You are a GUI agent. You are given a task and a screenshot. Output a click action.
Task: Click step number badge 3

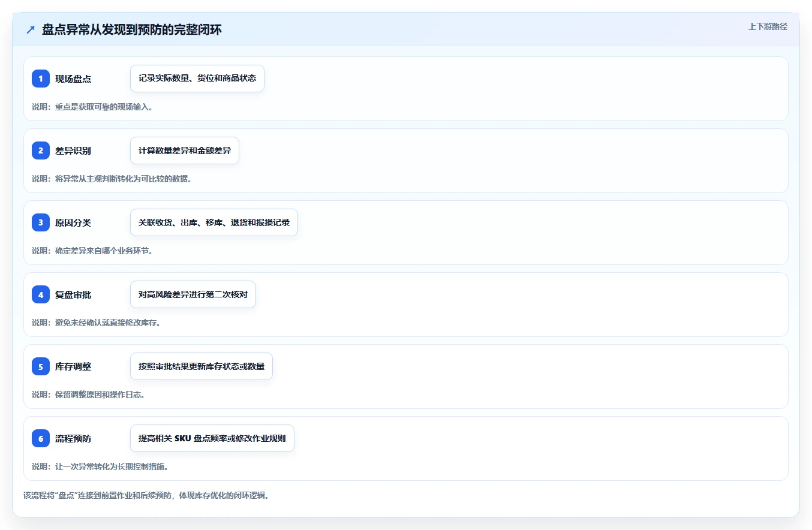pyautogui.click(x=41, y=222)
